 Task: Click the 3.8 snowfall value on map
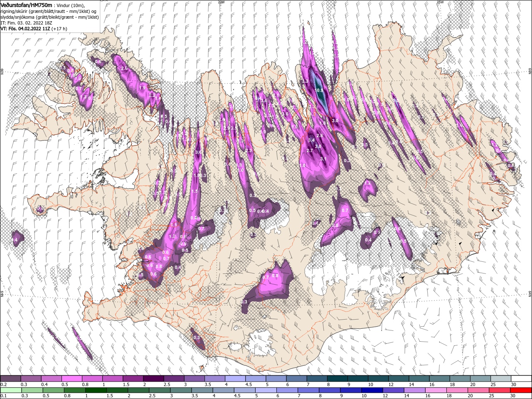click(x=318, y=146)
